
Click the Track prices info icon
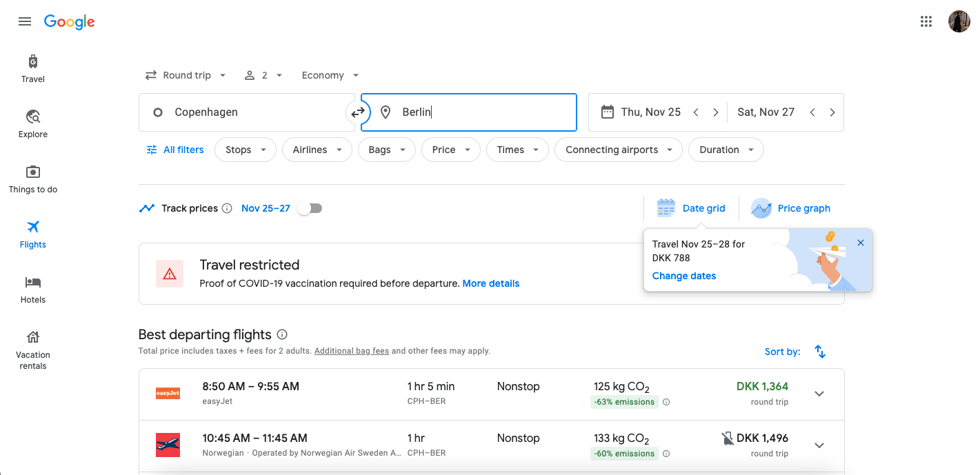(x=227, y=208)
